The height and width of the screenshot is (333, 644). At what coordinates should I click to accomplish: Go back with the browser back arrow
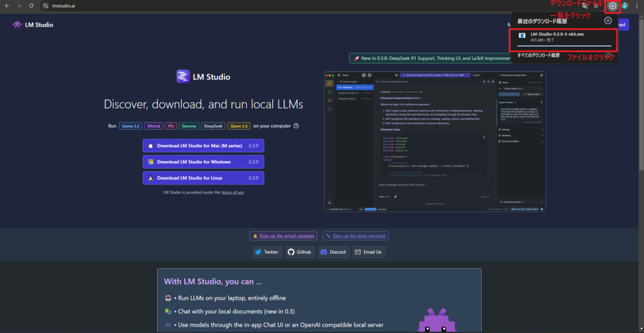coord(7,6)
